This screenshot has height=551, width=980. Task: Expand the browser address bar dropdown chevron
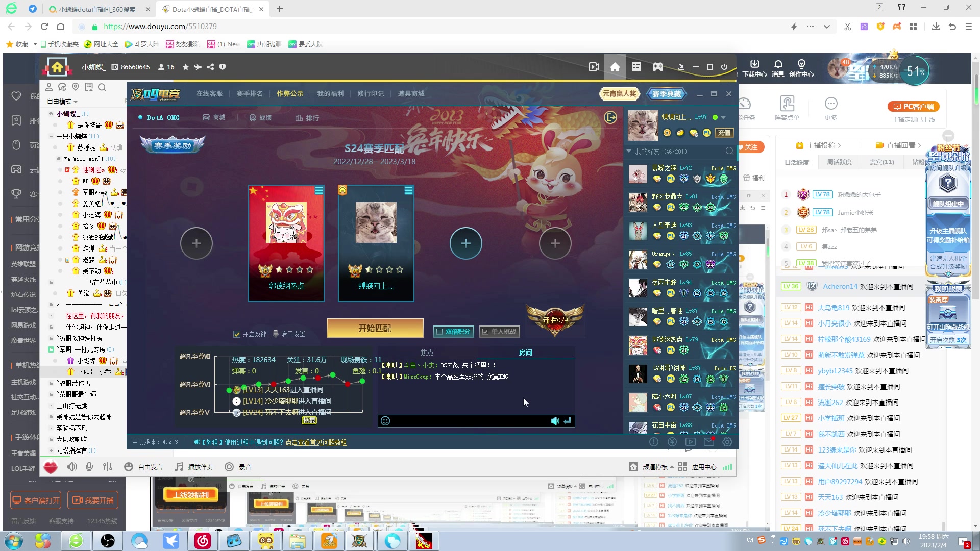827,27
